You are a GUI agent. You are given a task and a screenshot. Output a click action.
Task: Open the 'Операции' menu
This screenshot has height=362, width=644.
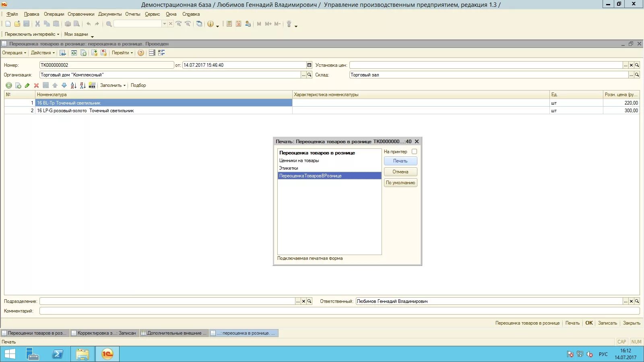54,14
